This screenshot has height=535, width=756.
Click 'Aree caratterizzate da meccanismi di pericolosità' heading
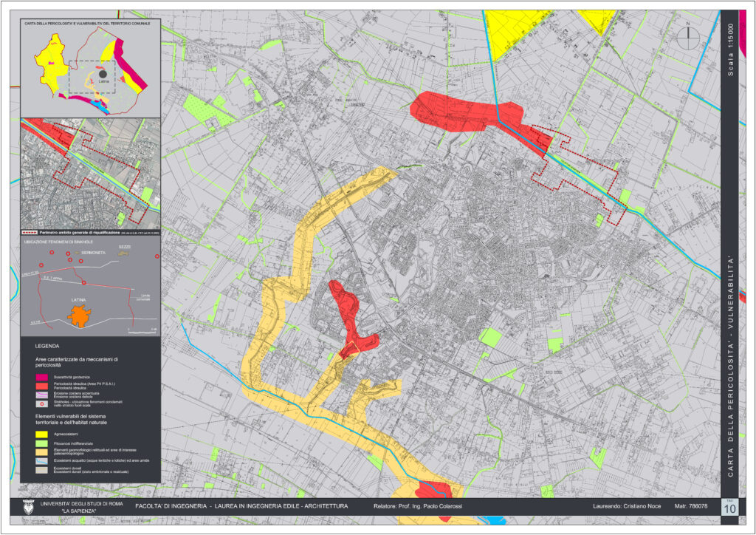[x=77, y=362]
